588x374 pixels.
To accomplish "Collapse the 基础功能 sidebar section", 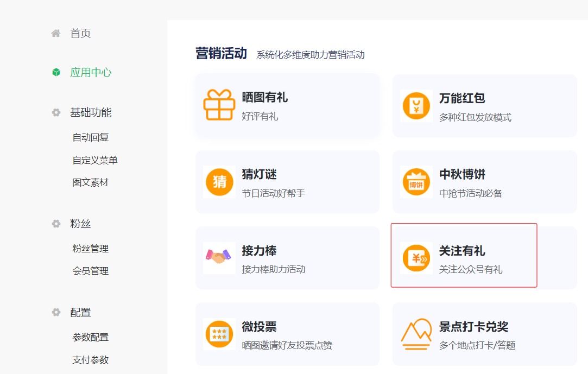I will point(81,112).
